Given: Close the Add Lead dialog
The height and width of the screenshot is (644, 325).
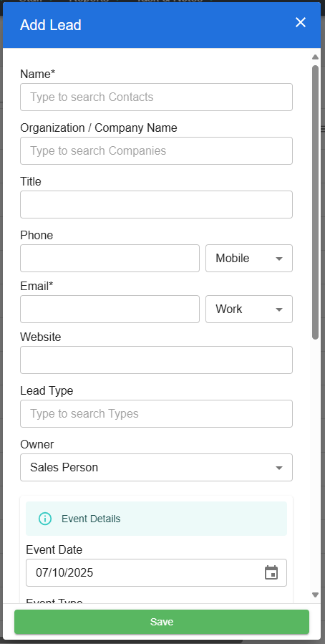Looking at the screenshot, I should [x=301, y=23].
